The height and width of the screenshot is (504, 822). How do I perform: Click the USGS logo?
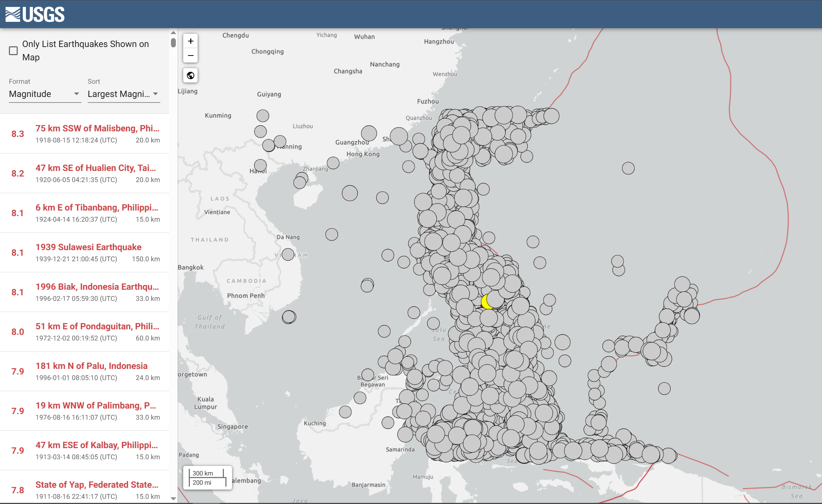[35, 14]
